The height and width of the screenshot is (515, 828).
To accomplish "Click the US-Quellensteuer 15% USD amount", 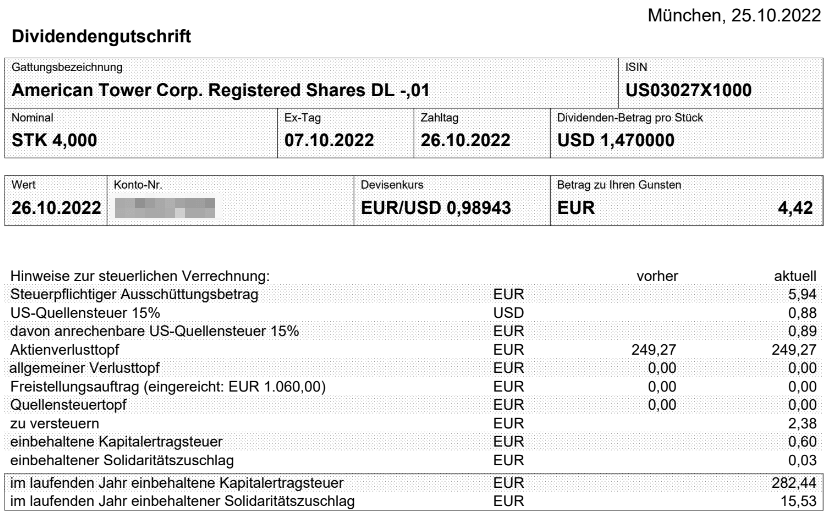I will click(x=803, y=313).
